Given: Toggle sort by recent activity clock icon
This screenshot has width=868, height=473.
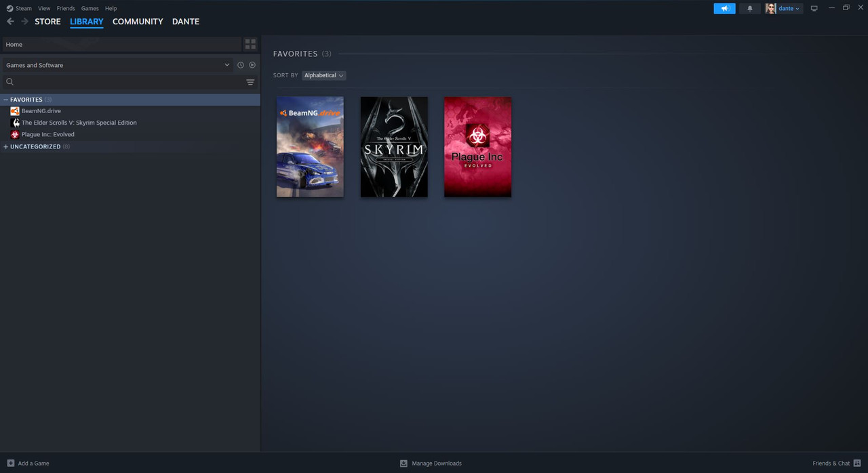Looking at the screenshot, I should (241, 65).
